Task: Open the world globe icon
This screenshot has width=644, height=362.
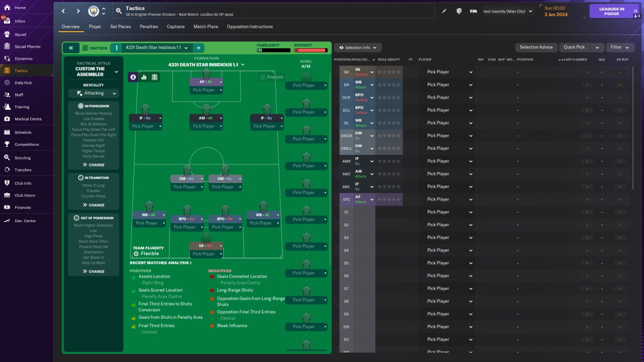Action: 459,11
